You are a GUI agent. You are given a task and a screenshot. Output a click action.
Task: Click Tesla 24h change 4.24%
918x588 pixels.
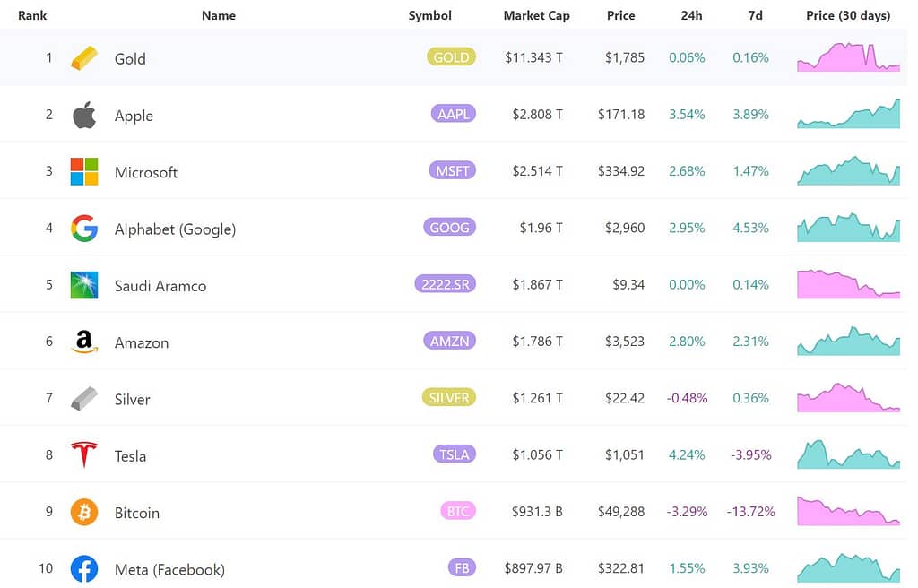pos(687,455)
